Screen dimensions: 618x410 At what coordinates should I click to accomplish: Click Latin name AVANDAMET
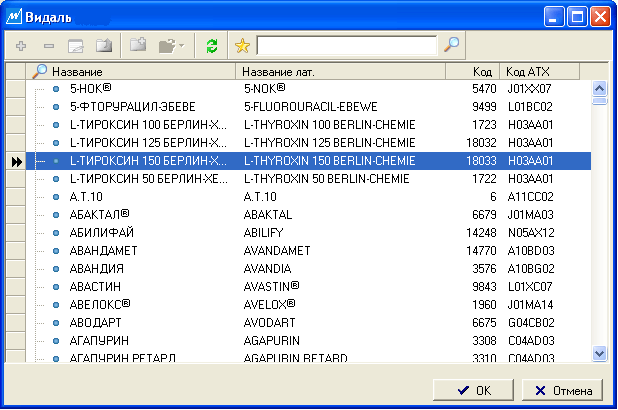[x=277, y=251]
